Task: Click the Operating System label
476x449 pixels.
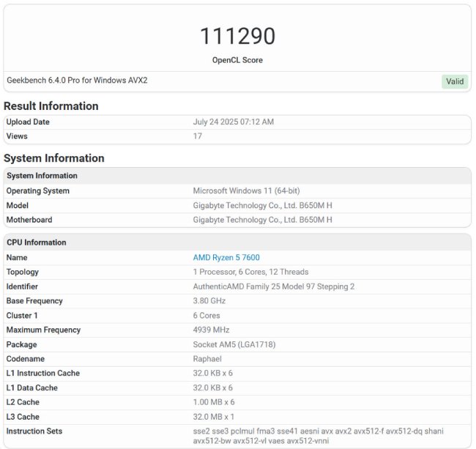Action: click(x=38, y=190)
